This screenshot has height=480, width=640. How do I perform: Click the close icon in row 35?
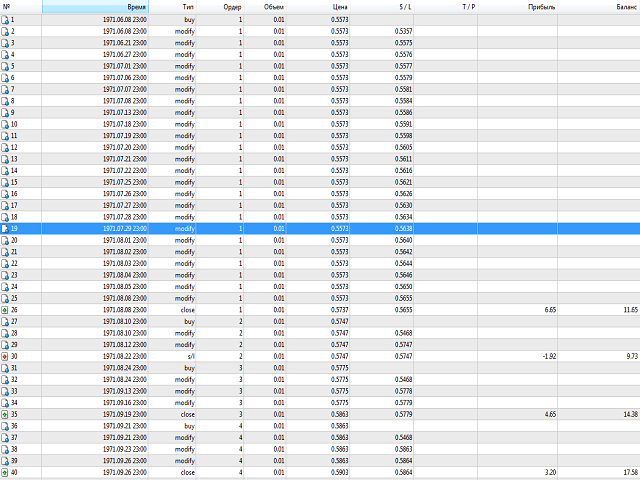[5, 413]
